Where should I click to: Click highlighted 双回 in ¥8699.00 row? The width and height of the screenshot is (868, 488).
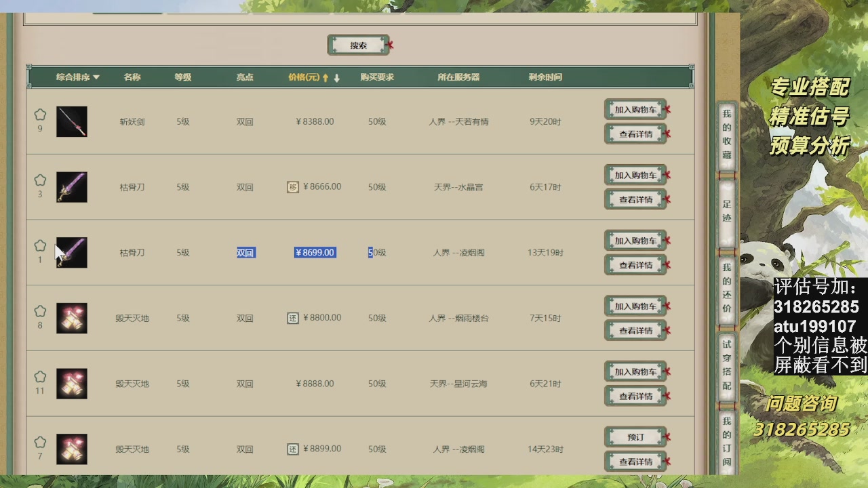coord(245,253)
